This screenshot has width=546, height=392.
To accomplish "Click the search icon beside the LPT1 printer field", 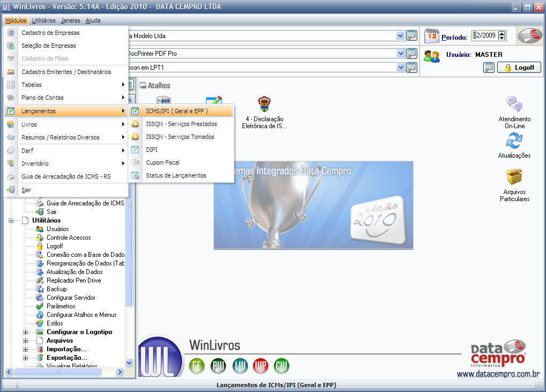I will click(412, 68).
